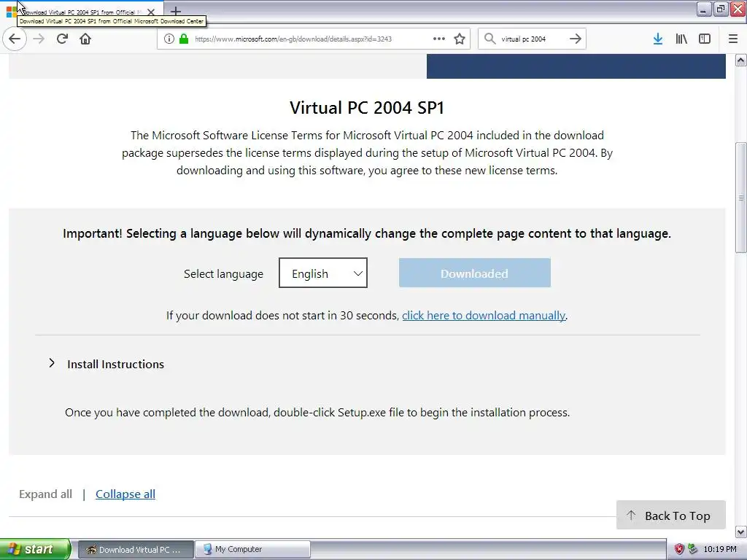Open page actions three-dots menu
The width and height of the screenshot is (747, 560).
438,39
